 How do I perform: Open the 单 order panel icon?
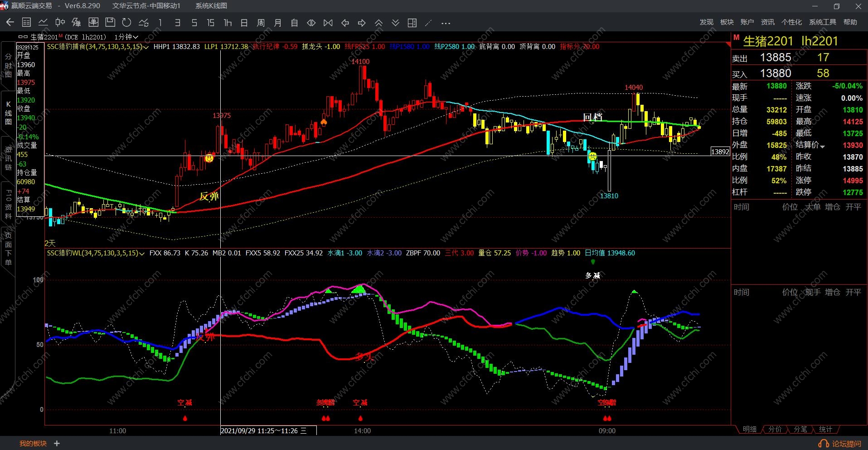click(x=93, y=23)
